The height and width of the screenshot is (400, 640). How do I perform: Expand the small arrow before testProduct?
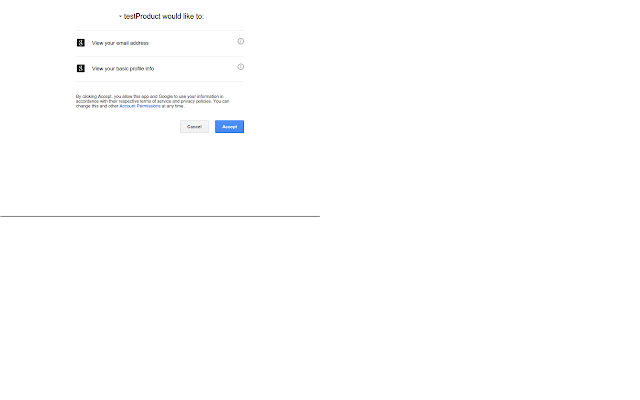click(x=120, y=16)
